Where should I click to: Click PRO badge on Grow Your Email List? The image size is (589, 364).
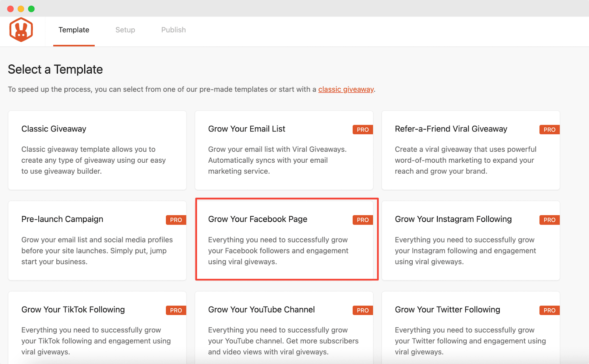click(363, 130)
